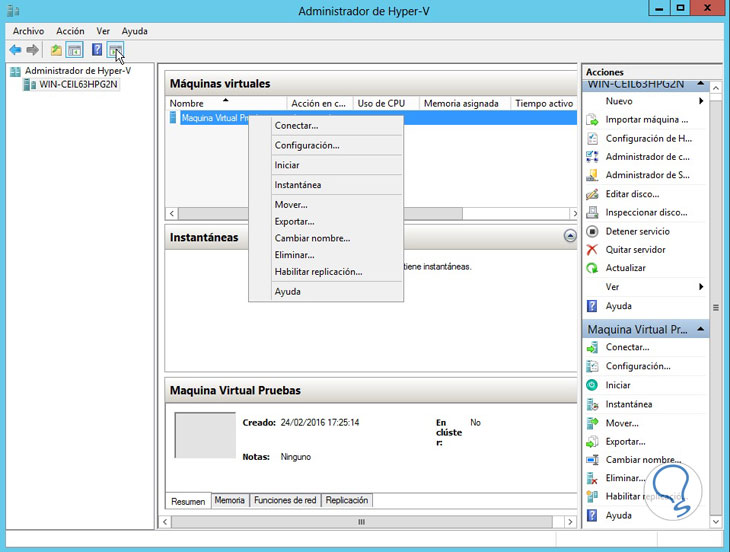Switch to the Memoria tab
Image resolution: width=730 pixels, height=552 pixels.
pyautogui.click(x=230, y=500)
